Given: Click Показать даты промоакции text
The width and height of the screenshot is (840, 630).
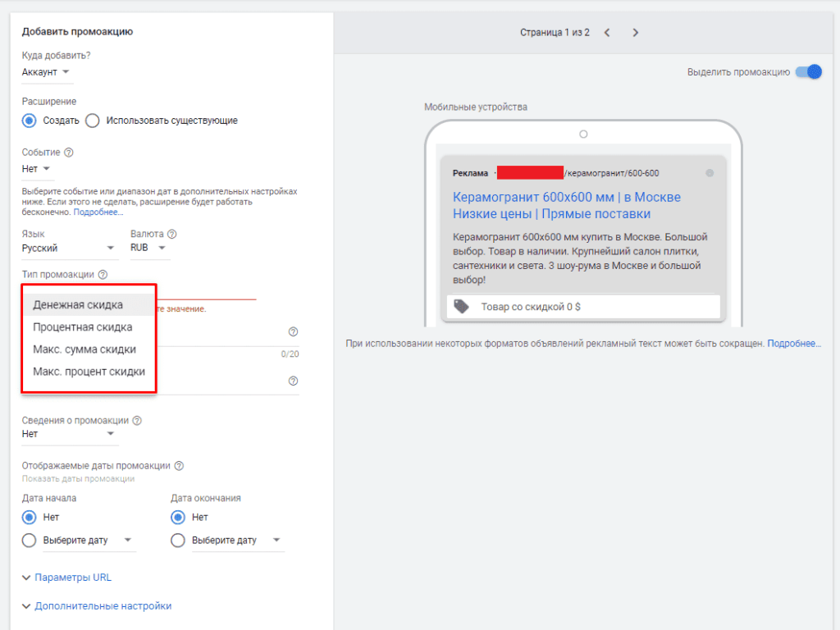Looking at the screenshot, I should [x=78, y=479].
